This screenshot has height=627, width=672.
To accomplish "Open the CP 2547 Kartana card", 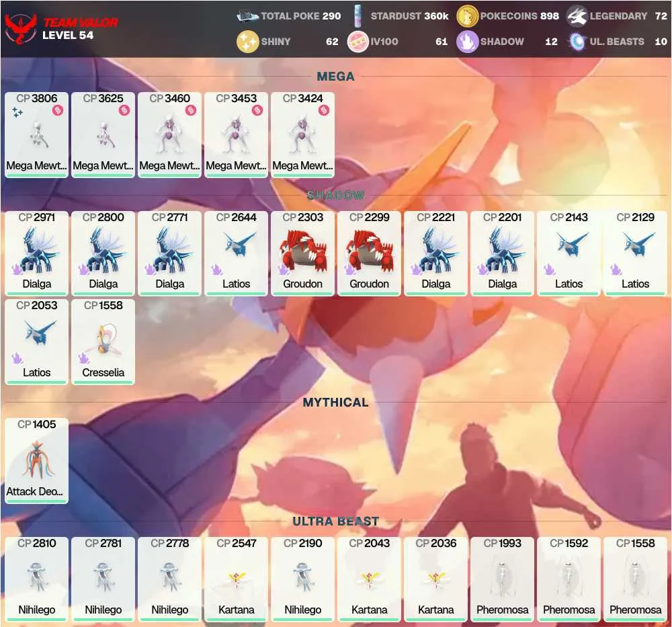I will click(236, 579).
